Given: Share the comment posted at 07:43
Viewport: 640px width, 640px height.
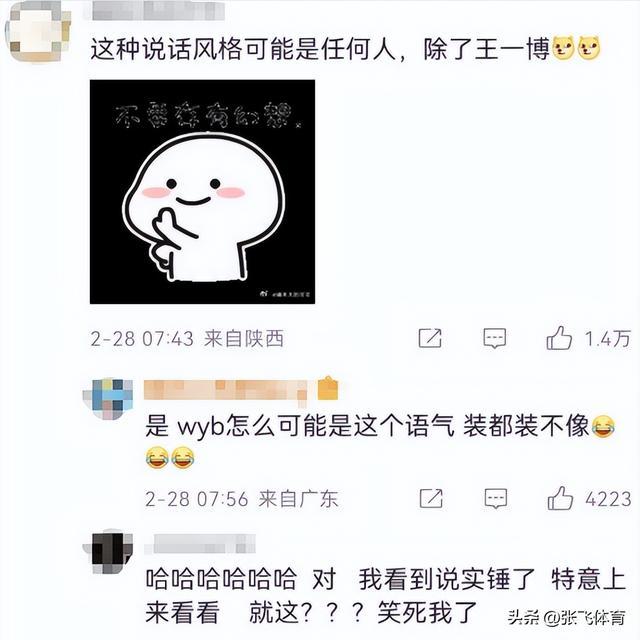Looking at the screenshot, I should pyautogui.click(x=430, y=338).
